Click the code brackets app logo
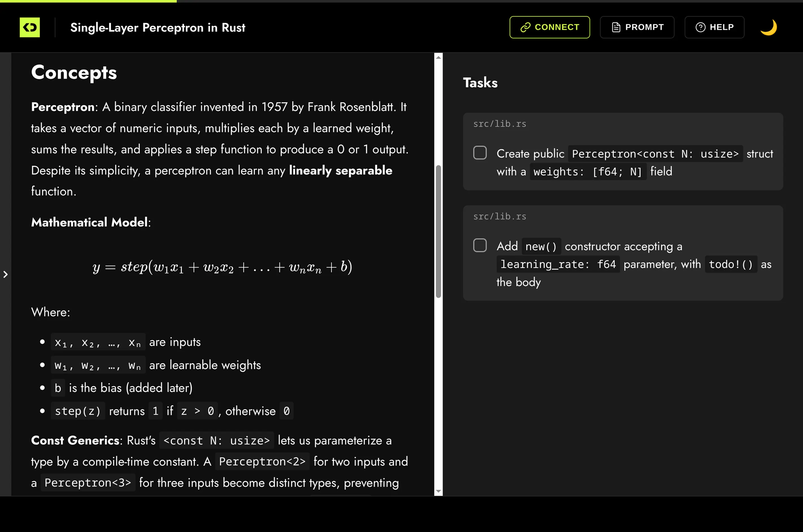The height and width of the screenshot is (532, 803). tap(30, 27)
